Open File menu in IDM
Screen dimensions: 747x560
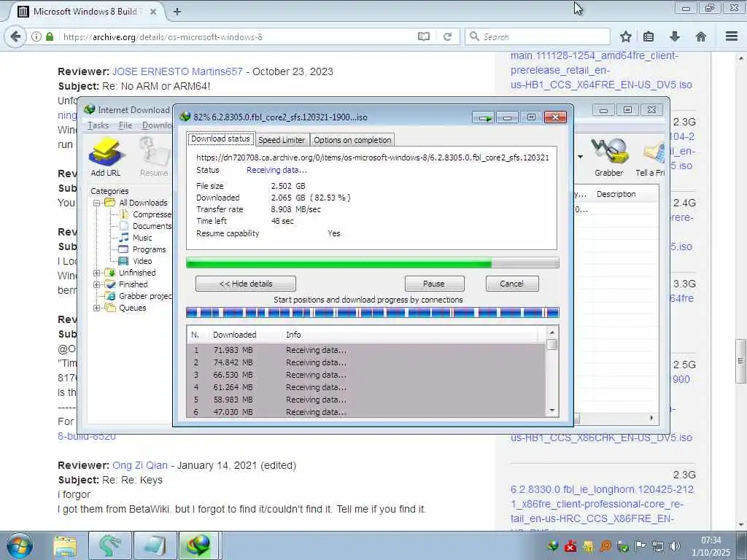[125, 125]
